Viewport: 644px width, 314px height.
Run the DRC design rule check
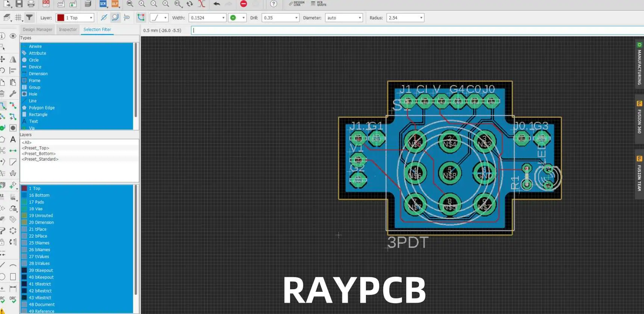pyautogui.click(x=13, y=300)
